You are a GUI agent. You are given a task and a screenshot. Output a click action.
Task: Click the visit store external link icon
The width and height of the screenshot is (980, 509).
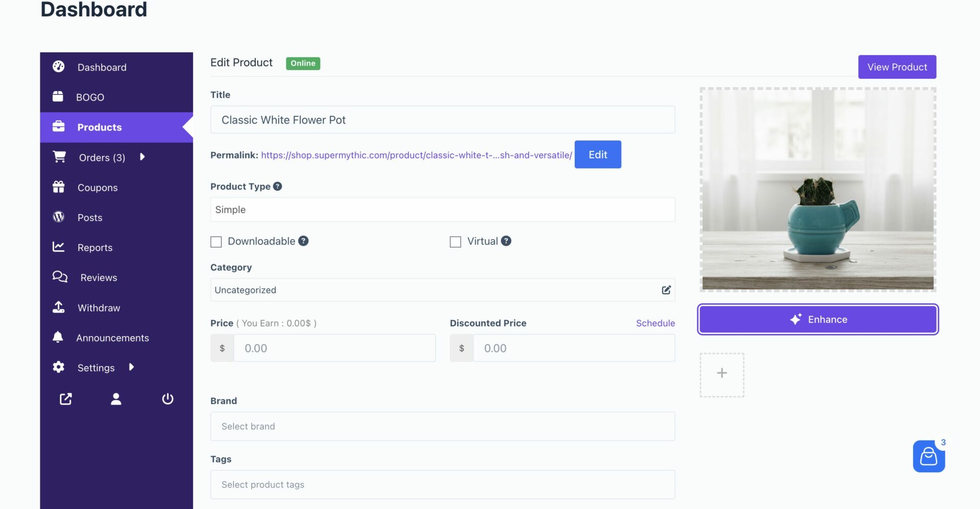66,399
